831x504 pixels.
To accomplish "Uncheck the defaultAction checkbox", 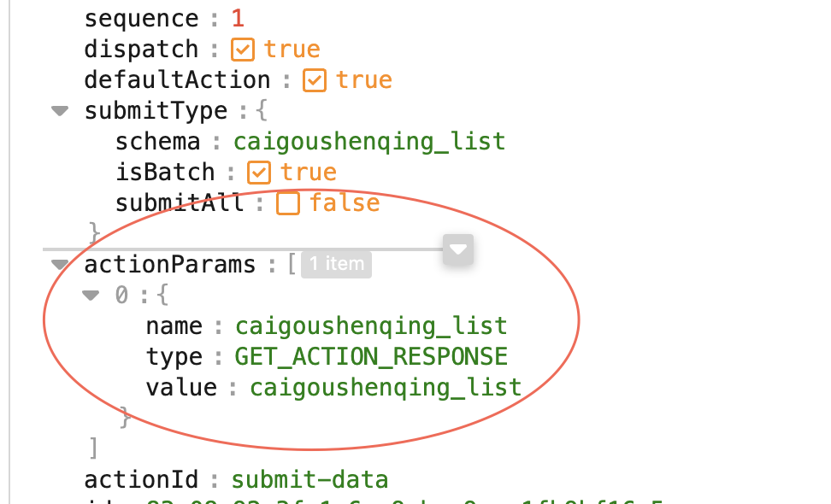I will (315, 80).
